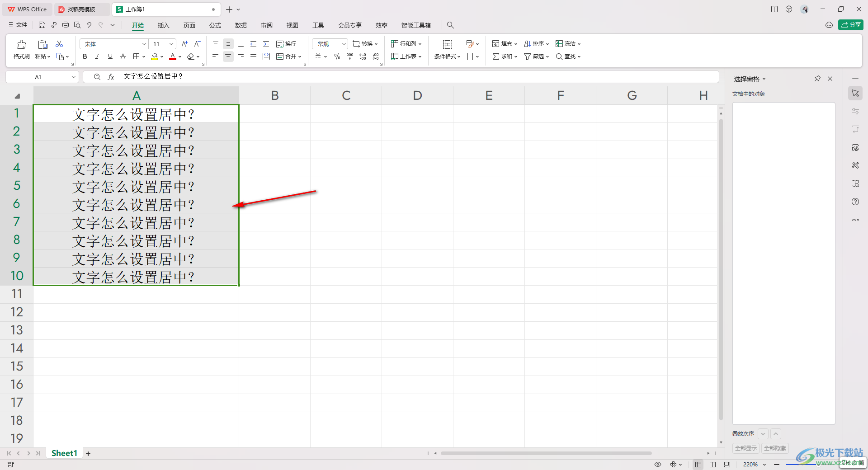Open the 220% zoom level dropdown
Image resolution: width=868 pixels, height=470 pixels.
[764, 465]
